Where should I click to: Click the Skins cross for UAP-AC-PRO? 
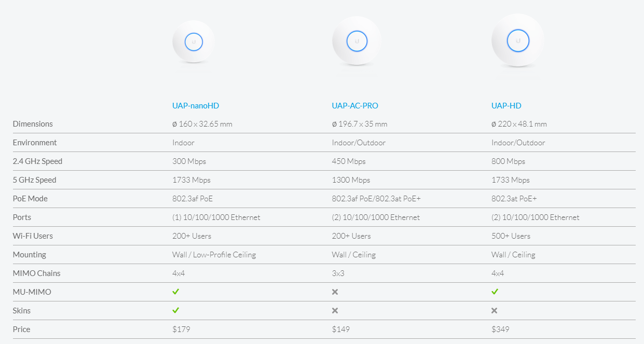pos(335,310)
